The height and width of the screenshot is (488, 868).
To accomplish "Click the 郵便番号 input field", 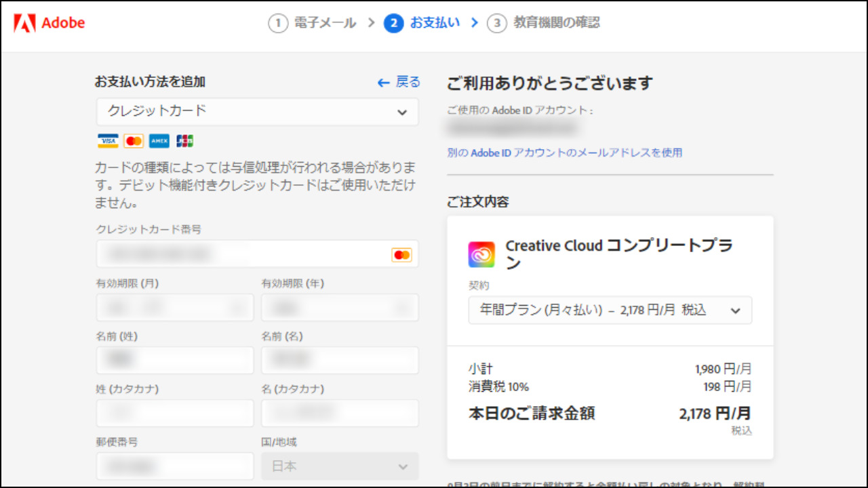I will click(174, 466).
